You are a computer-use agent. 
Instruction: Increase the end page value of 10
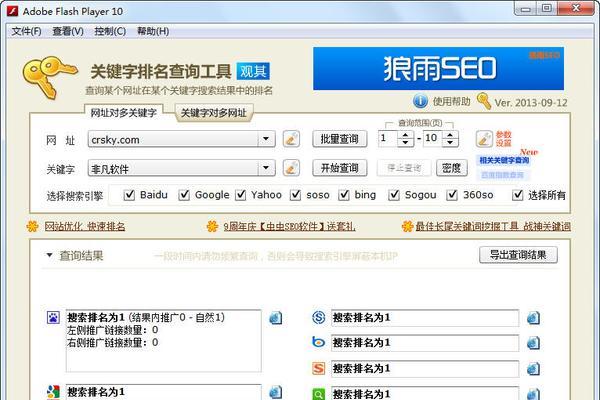tap(450, 135)
